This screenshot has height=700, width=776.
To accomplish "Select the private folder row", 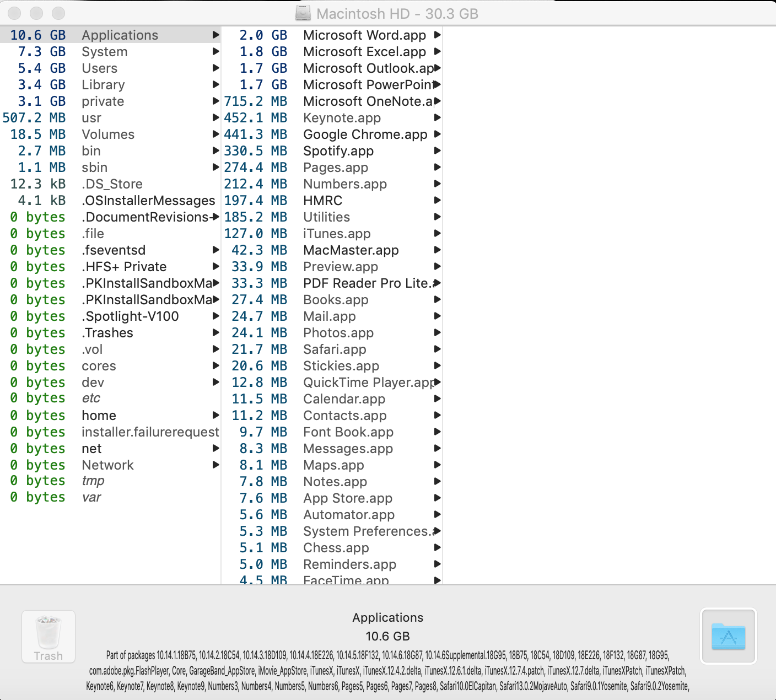I will (x=110, y=101).
